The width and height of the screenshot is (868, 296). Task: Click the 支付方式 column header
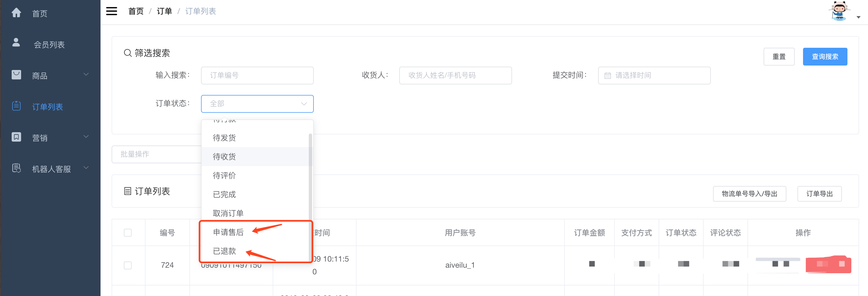(636, 233)
